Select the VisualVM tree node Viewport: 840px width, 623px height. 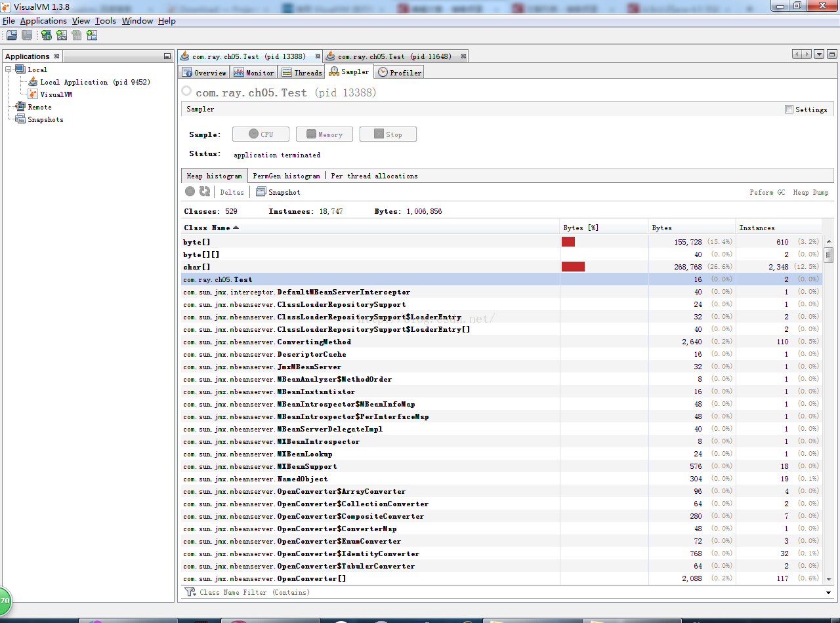[56, 94]
